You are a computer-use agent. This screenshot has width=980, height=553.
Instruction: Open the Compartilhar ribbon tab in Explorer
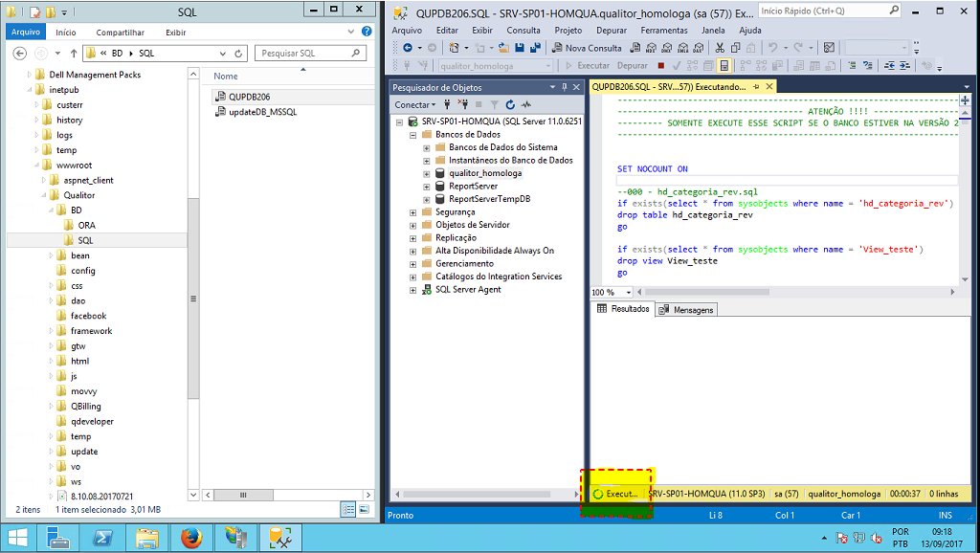[x=120, y=33]
